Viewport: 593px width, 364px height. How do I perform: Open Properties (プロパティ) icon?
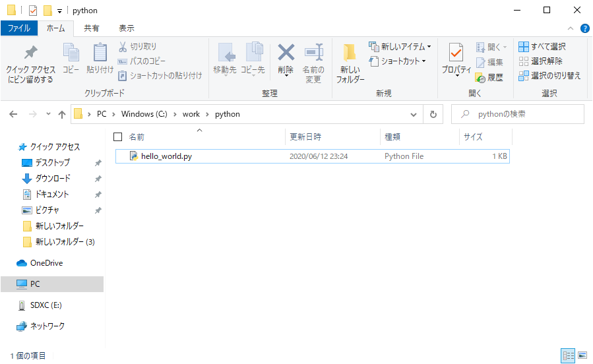click(456, 53)
